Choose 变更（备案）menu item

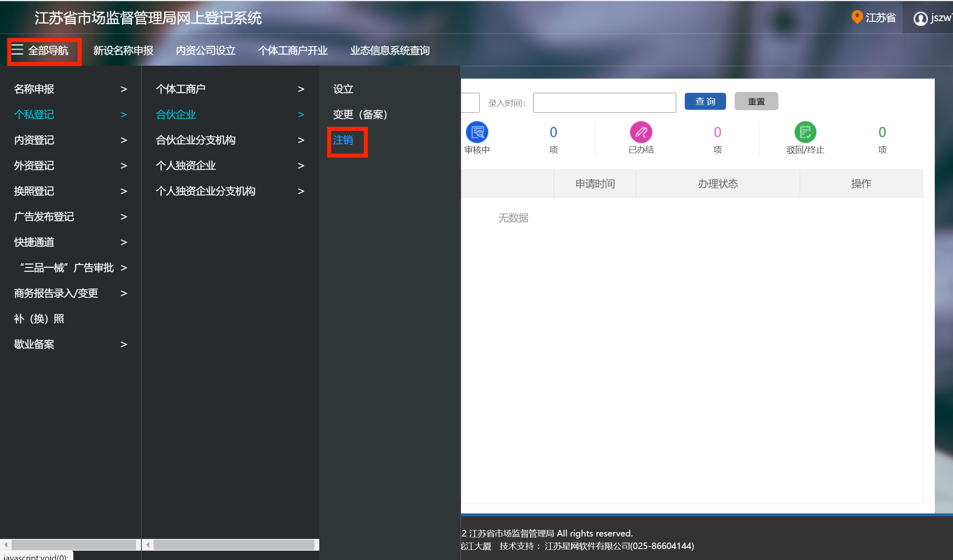coord(360,115)
